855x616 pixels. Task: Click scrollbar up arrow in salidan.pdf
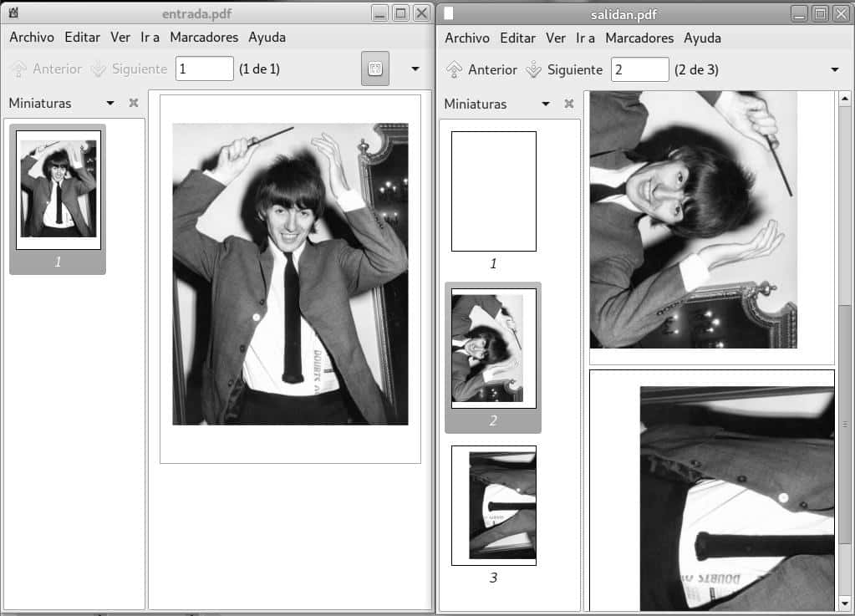pos(845,99)
